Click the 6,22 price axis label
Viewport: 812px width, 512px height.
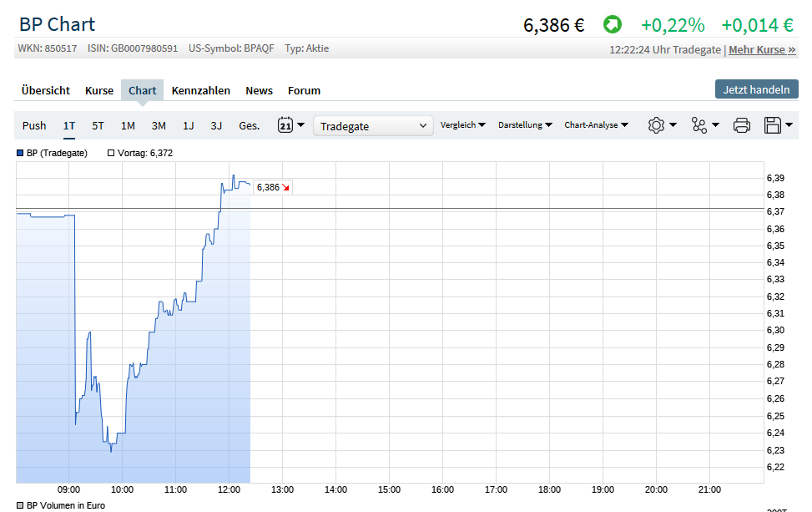775,467
